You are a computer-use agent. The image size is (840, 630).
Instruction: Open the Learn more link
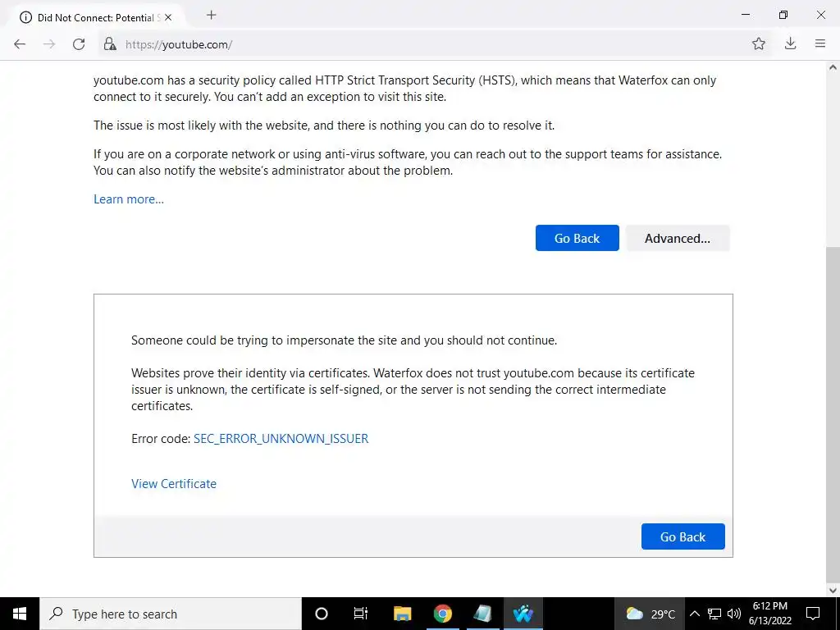(x=129, y=199)
